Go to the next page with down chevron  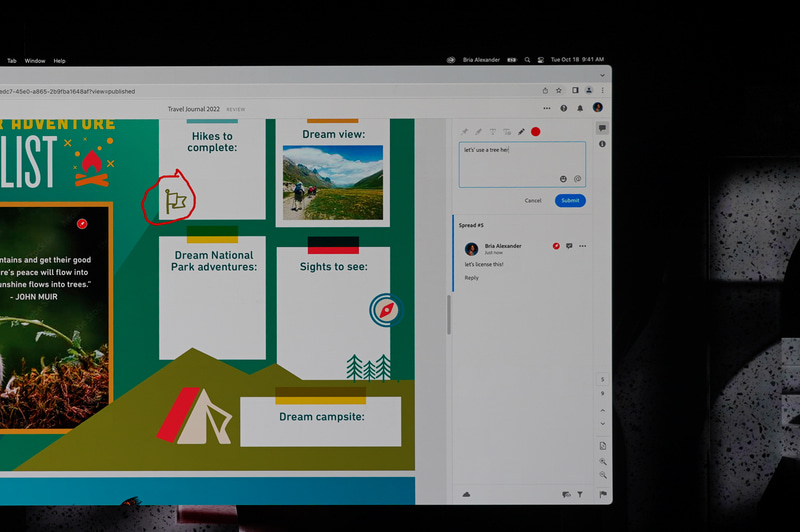click(x=603, y=424)
